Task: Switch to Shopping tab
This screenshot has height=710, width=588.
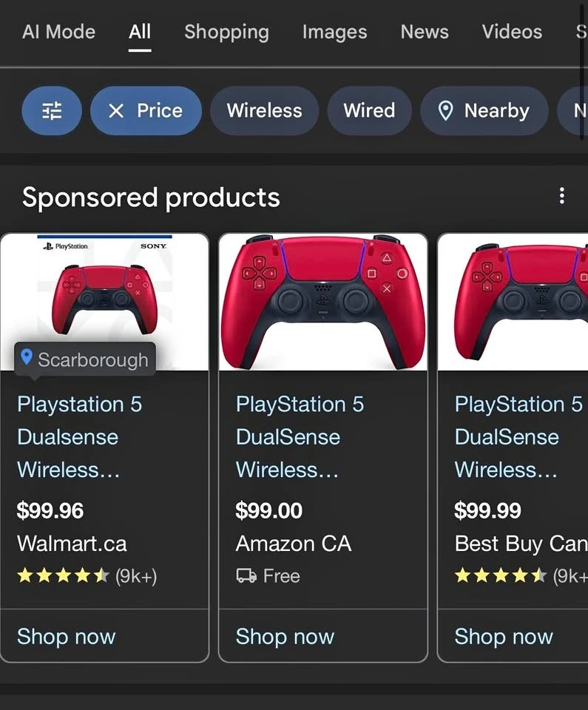Action: [x=226, y=32]
